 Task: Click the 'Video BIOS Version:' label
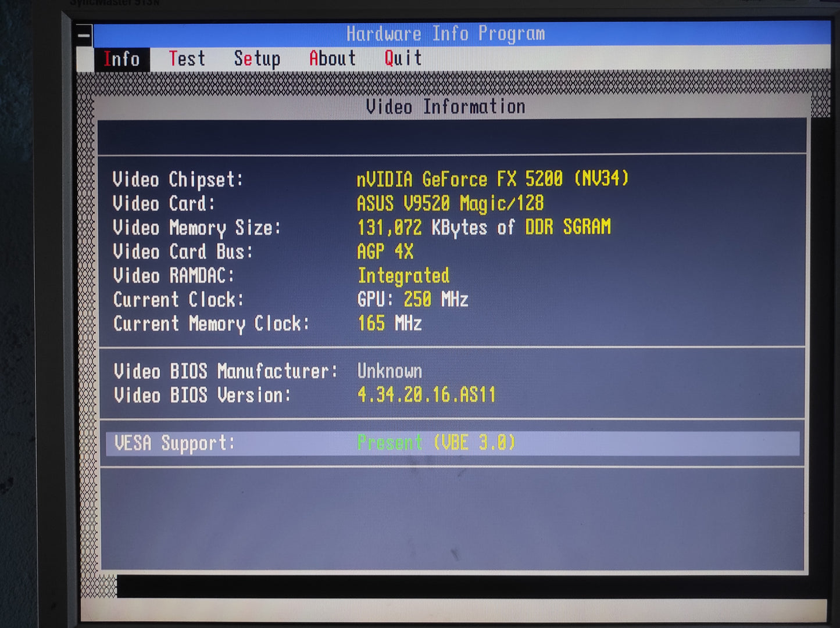point(202,396)
